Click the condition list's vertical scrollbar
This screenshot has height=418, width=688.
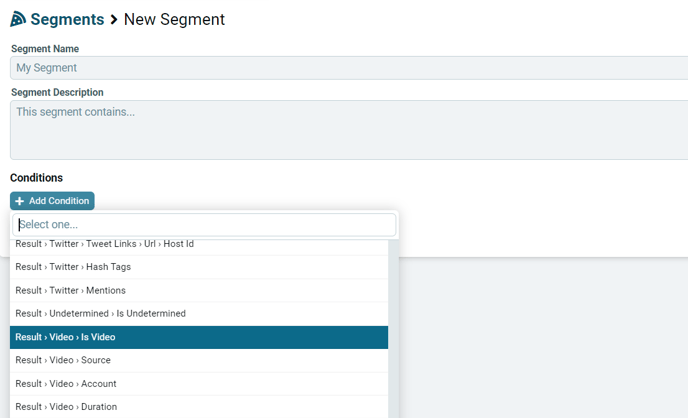[394, 329]
